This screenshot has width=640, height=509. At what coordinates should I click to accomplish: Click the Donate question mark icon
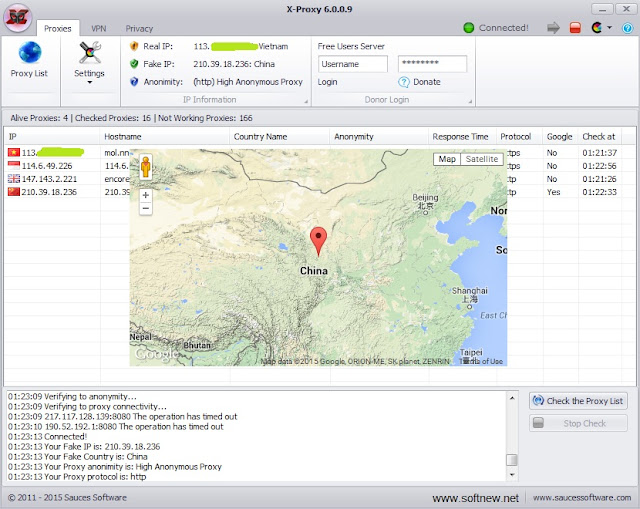[x=404, y=82]
